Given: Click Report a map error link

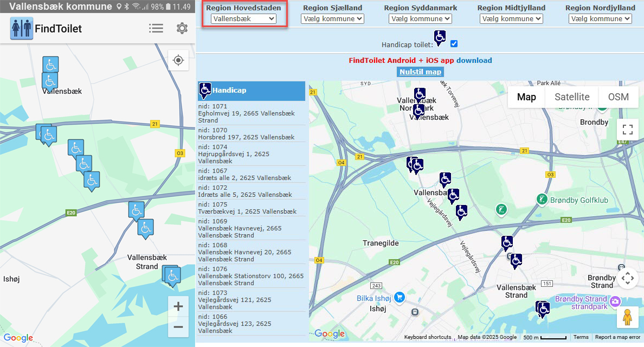Looking at the screenshot, I should [617, 337].
